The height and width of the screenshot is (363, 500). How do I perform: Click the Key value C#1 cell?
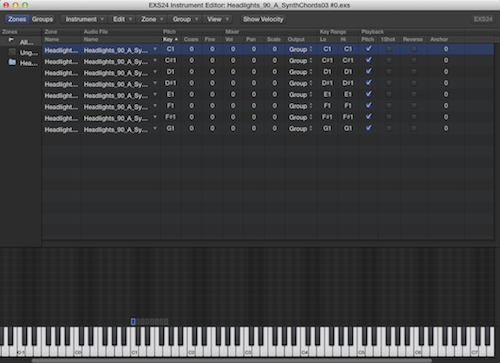(171, 61)
